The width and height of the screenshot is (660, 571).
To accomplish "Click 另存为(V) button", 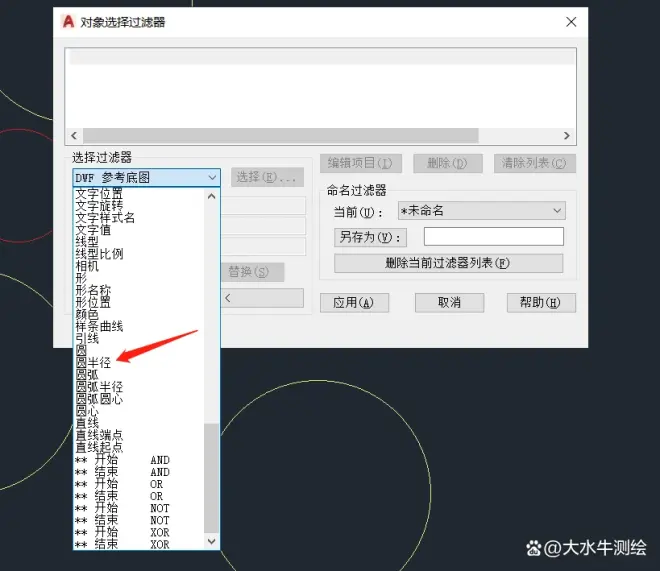I will [x=370, y=237].
